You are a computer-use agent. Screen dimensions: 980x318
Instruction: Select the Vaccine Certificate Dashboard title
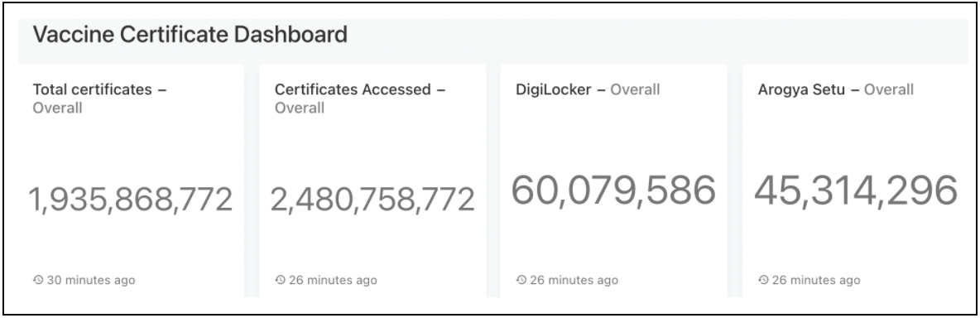(190, 34)
